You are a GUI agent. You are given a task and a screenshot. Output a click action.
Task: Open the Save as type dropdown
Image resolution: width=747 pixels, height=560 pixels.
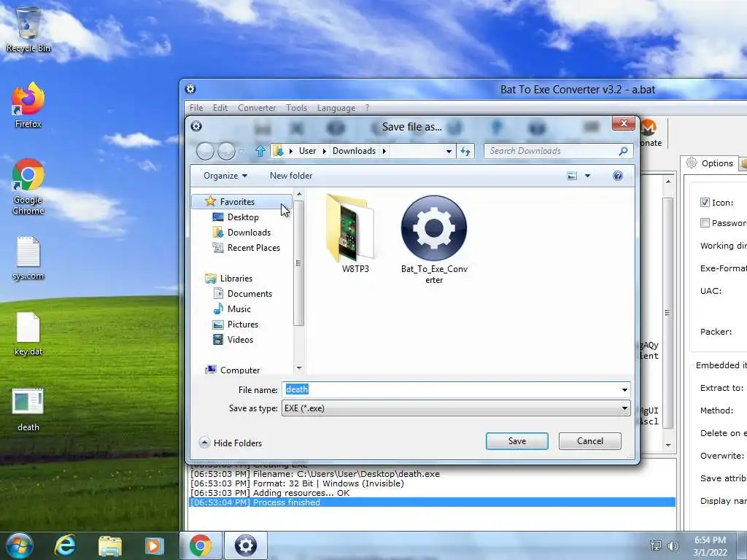pyautogui.click(x=624, y=408)
